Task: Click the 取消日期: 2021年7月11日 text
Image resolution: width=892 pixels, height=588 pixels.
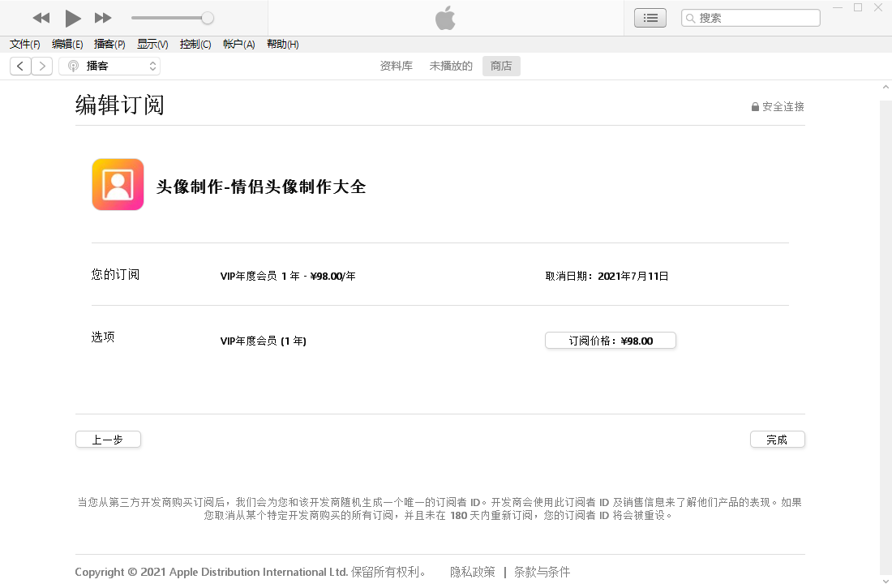Action: [607, 276]
